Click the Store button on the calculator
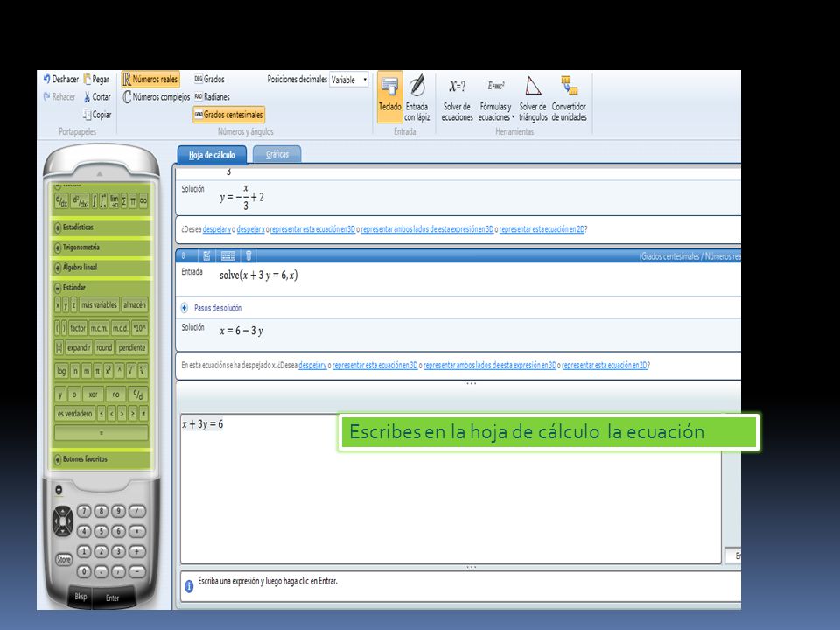The height and width of the screenshot is (630, 840). (64, 559)
